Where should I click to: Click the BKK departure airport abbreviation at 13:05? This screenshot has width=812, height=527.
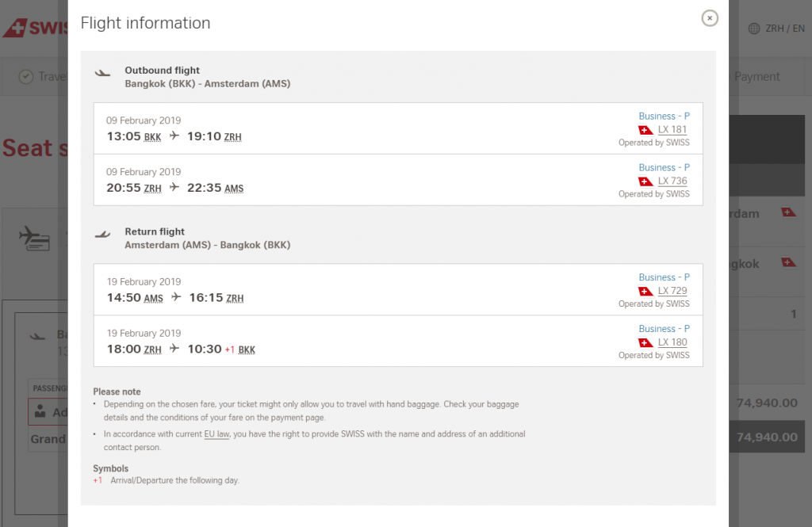click(x=152, y=137)
